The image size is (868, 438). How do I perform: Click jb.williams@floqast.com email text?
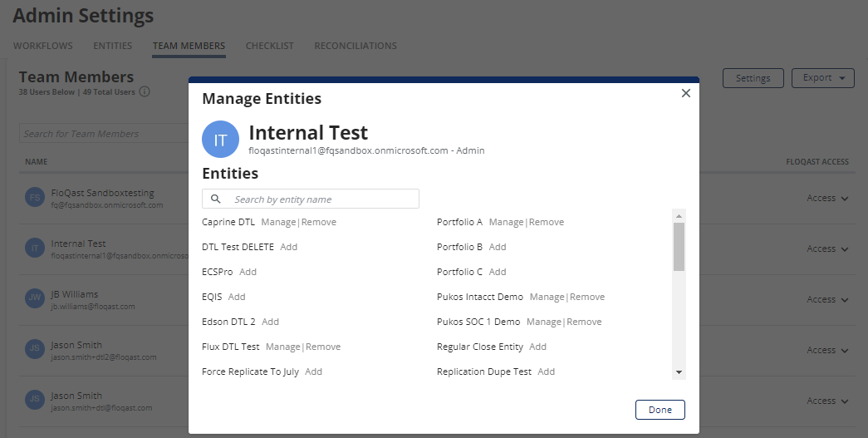pos(93,306)
